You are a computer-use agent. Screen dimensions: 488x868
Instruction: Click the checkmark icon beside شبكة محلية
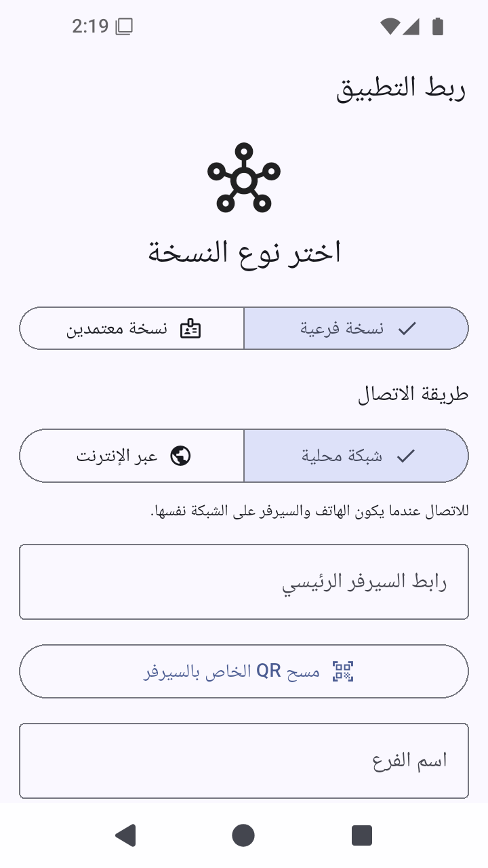click(x=405, y=456)
